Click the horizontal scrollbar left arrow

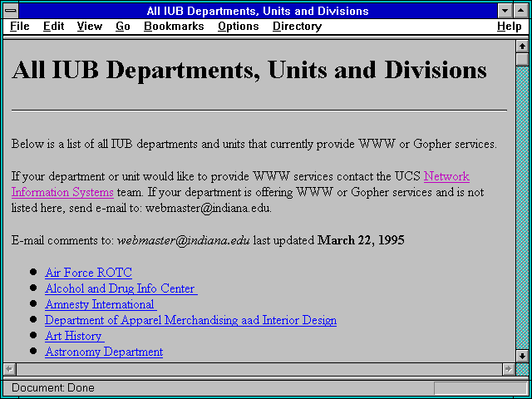click(10, 369)
